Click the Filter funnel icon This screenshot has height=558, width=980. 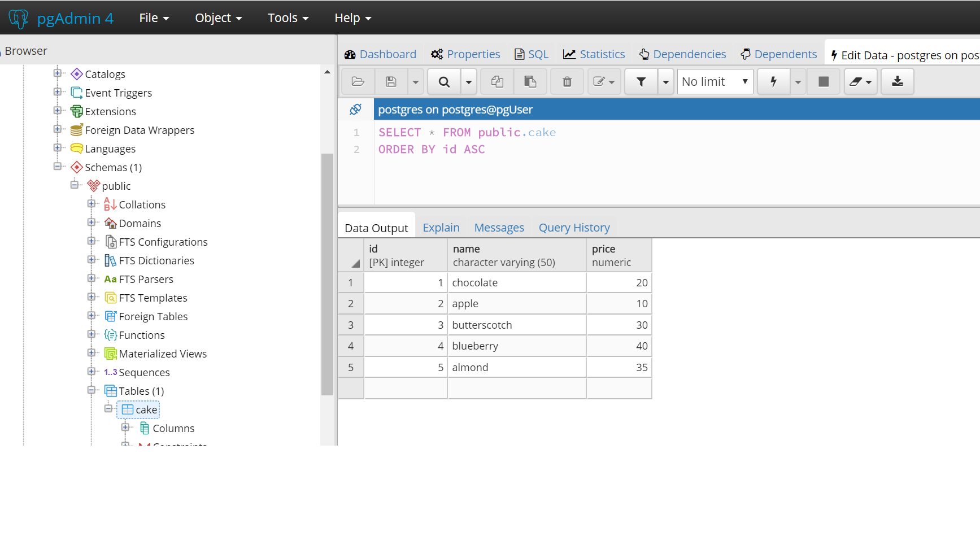(641, 82)
